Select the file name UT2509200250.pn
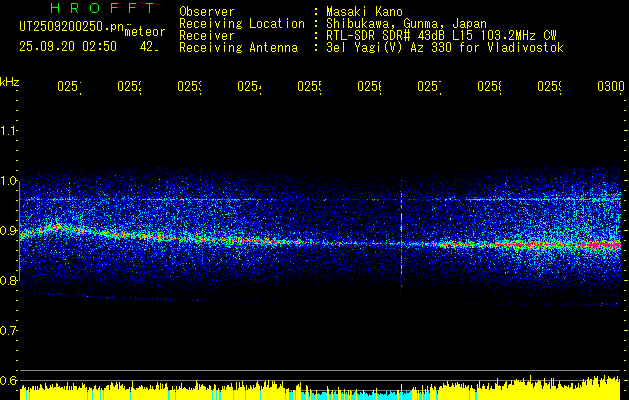629x400 pixels. pos(72,26)
